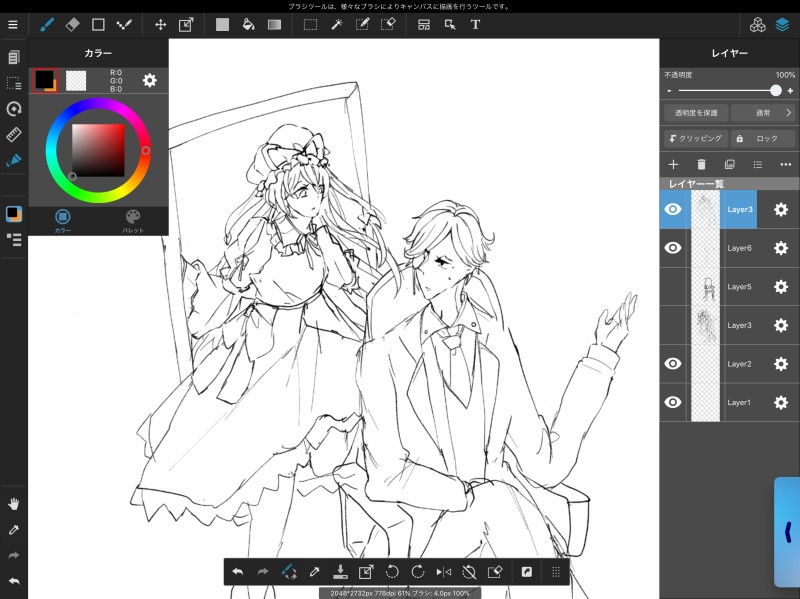Image resolution: width=800 pixels, height=599 pixels.
Task: Switch to the カラー tab
Action: 63,221
